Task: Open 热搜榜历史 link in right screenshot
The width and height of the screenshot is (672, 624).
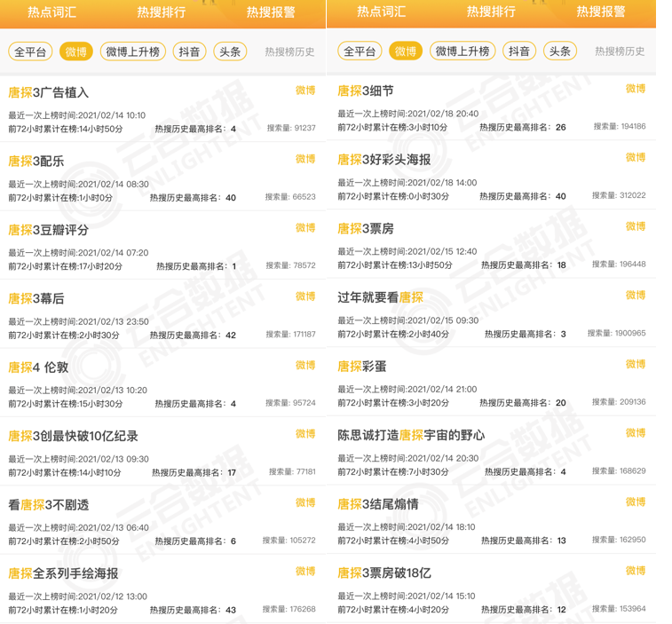Action: 620,51
